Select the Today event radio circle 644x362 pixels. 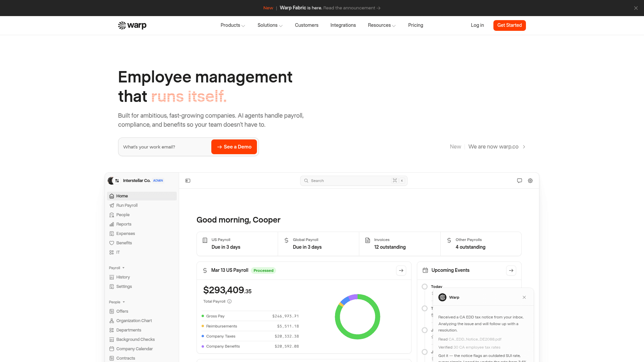pos(425,287)
